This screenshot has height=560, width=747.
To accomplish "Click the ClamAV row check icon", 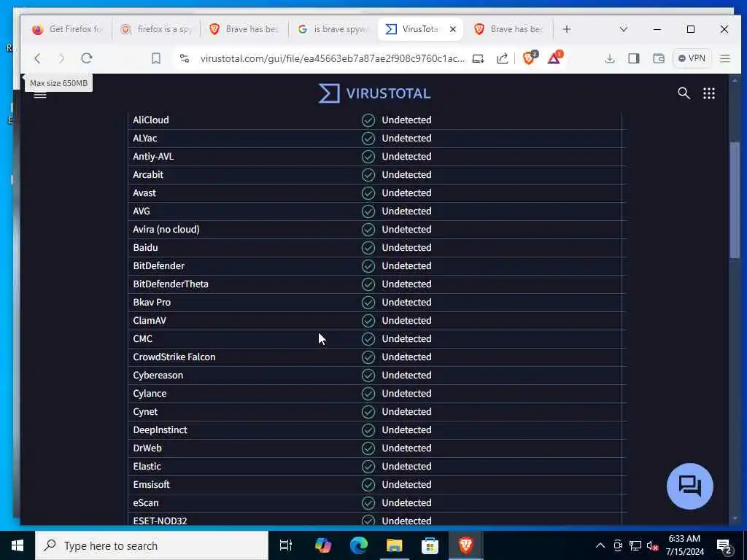I will pyautogui.click(x=368, y=321).
